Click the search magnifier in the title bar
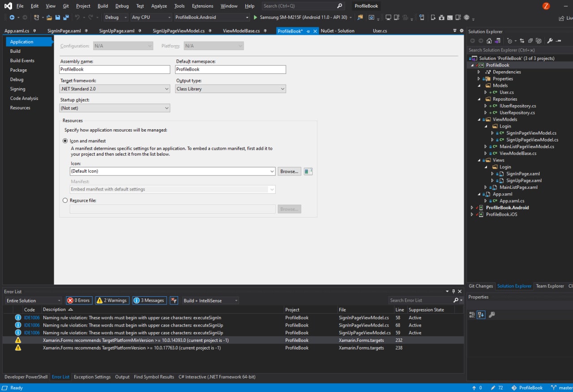Viewport: 573px width, 392px height. point(340,6)
